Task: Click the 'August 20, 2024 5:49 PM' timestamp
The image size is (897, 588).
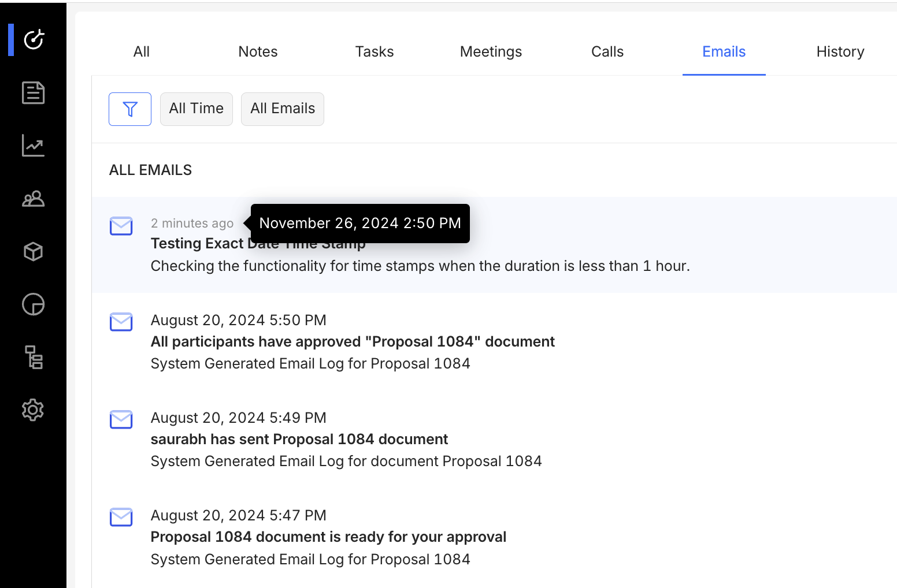Action: point(239,418)
